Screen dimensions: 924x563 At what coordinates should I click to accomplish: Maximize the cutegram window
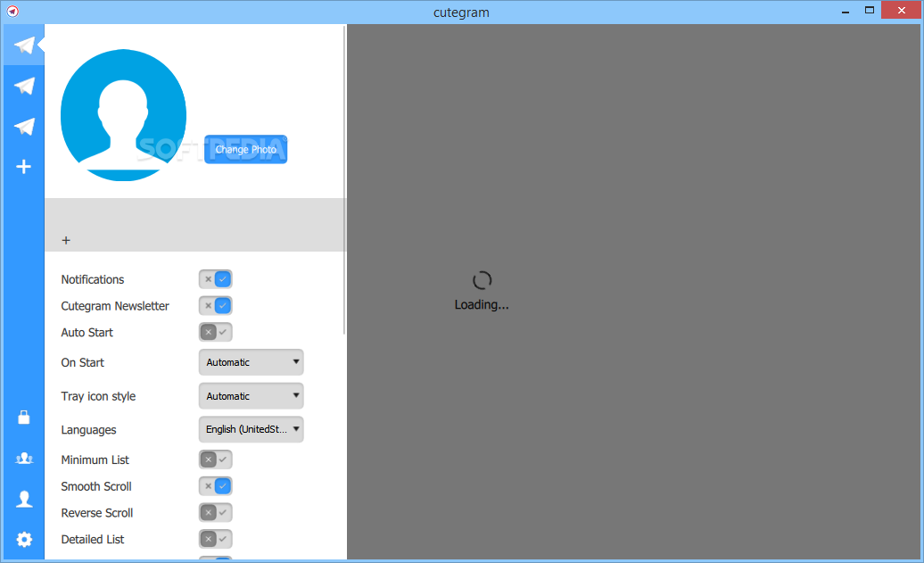[870, 10]
